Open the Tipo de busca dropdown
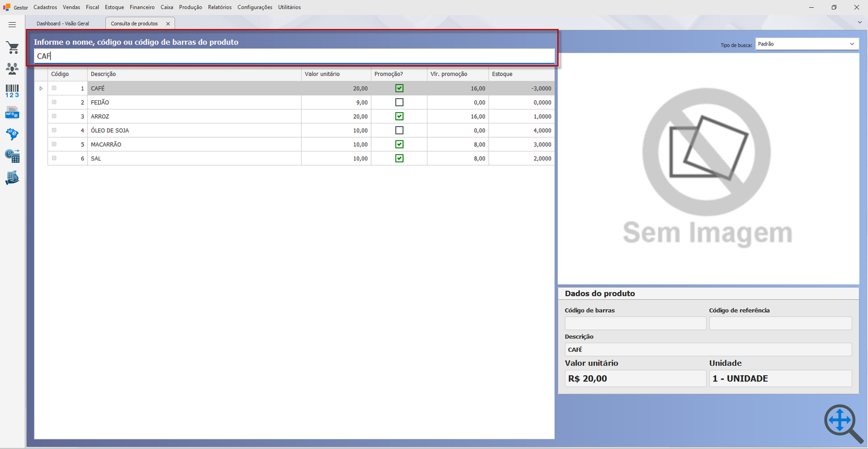868x449 pixels. [x=807, y=44]
